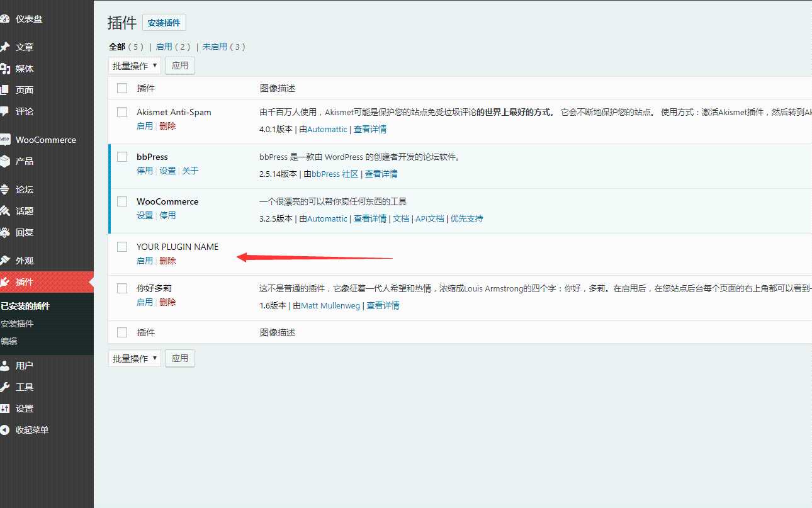Click the collapse-menu arrow icon (收起菜单)
812x508 pixels.
(x=4, y=430)
